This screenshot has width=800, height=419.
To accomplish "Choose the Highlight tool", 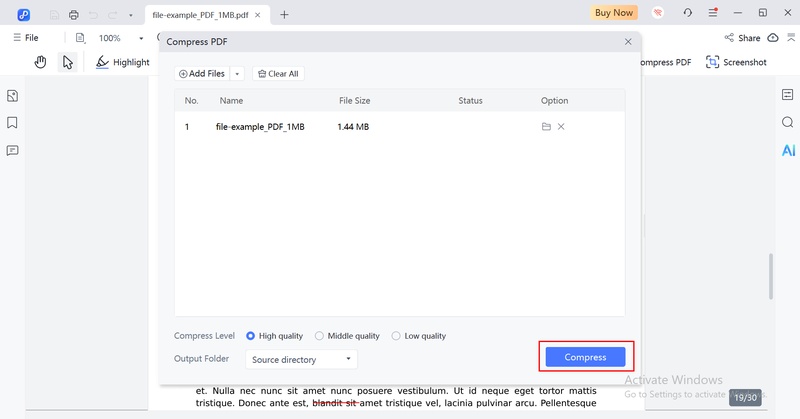I will [x=123, y=62].
